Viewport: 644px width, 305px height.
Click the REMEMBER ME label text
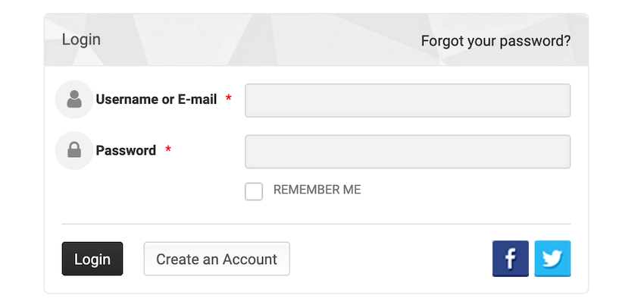(317, 190)
